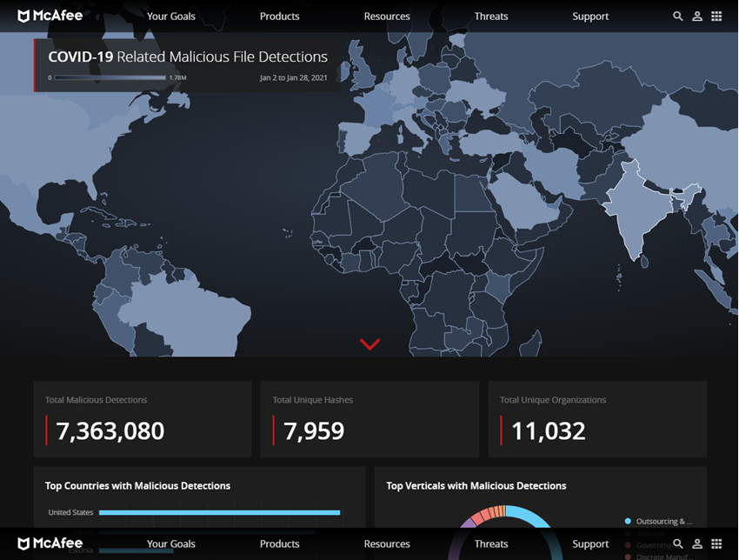The image size is (739, 560).
Task: Click the user account icon in top header
Action: 697,16
